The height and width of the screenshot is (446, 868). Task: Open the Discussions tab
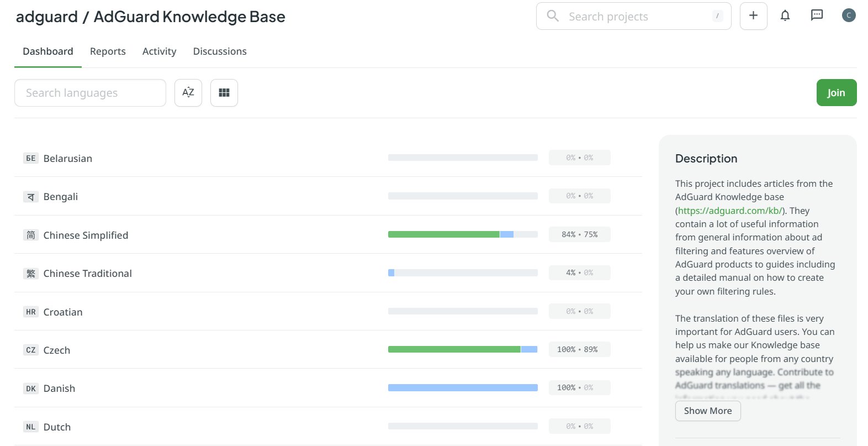[220, 51]
